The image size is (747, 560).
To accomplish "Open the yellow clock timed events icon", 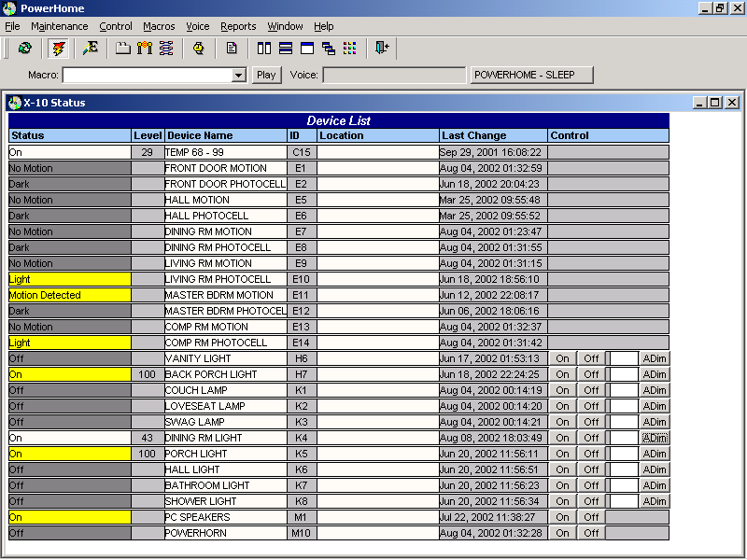I will [198, 49].
